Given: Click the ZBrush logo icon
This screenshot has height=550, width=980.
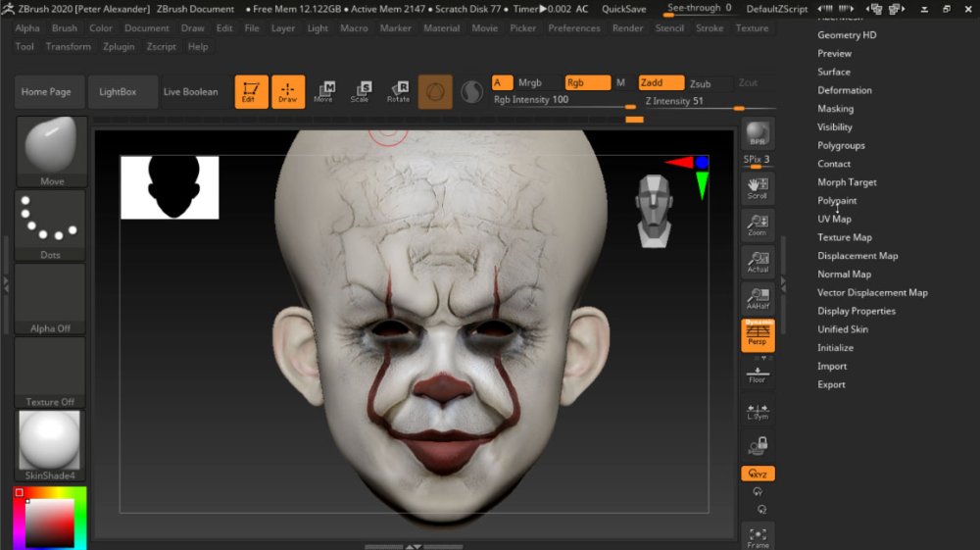Looking at the screenshot, I should click(x=8, y=8).
